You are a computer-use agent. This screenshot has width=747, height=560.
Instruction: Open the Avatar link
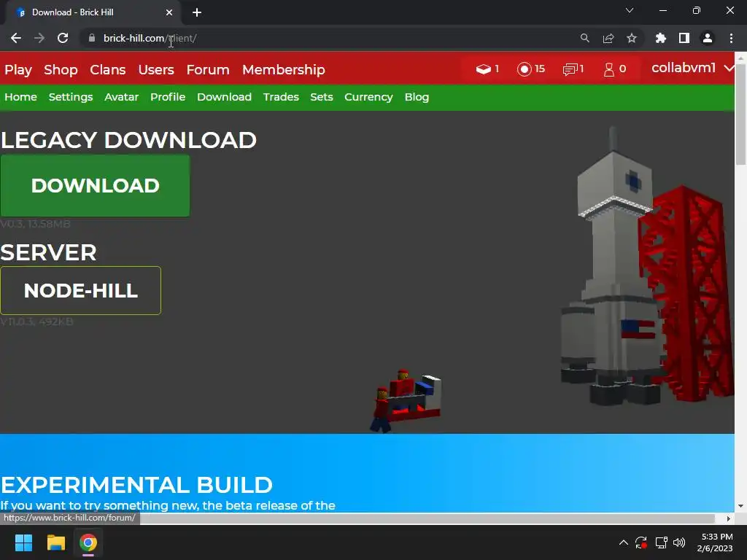pos(122,97)
